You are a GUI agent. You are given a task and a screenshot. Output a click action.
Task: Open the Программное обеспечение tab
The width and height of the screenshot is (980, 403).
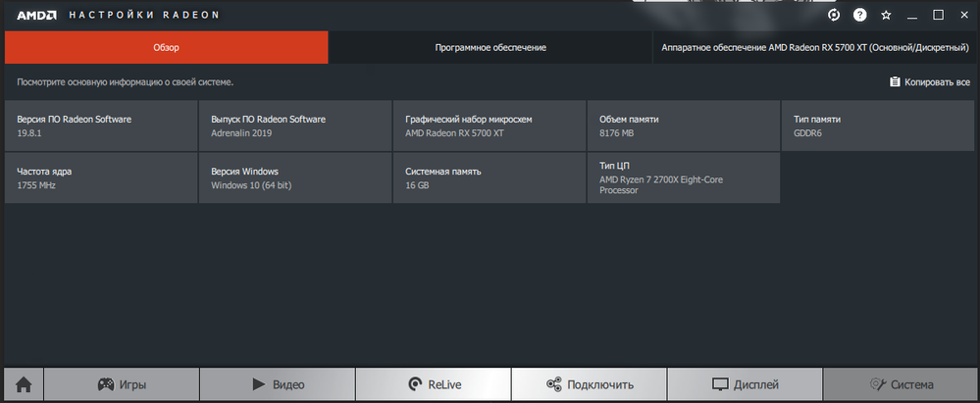490,47
